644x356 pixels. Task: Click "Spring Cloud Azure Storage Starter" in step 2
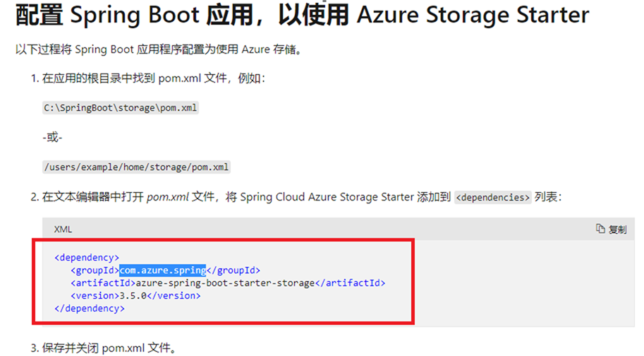[327, 197]
